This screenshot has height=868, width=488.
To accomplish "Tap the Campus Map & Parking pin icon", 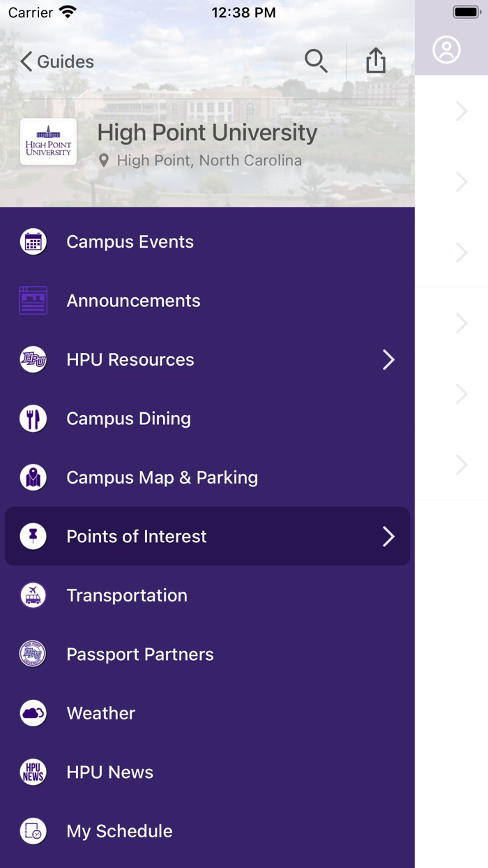I will point(33,477).
